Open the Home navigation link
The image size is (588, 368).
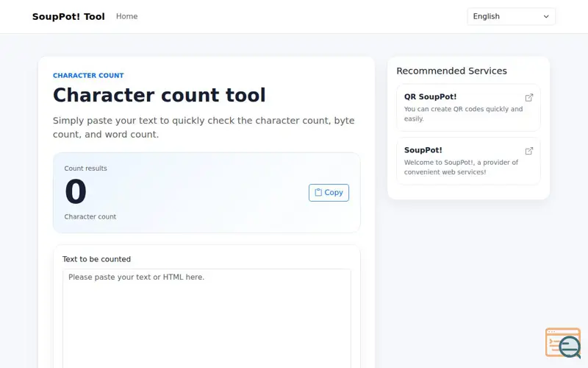126,16
